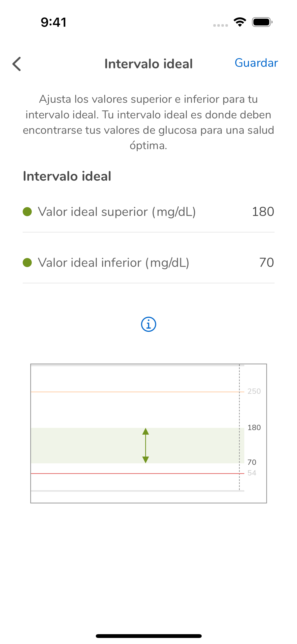Screen dimensions: 297x644
Task: Click the green double-headed arrow in chart
Action: click(145, 445)
